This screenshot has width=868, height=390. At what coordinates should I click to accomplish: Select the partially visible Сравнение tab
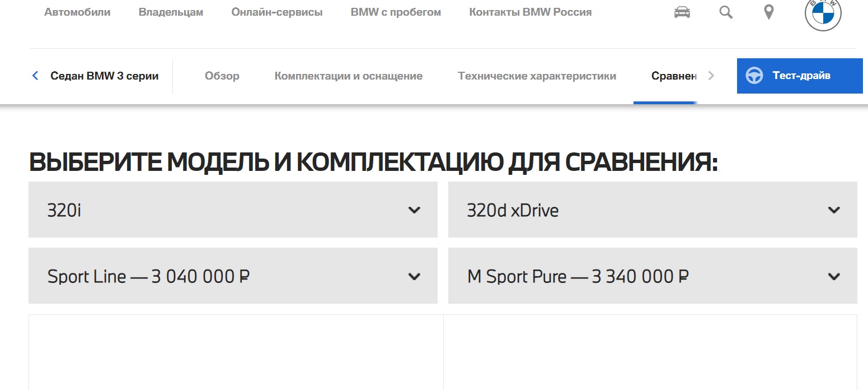[674, 76]
